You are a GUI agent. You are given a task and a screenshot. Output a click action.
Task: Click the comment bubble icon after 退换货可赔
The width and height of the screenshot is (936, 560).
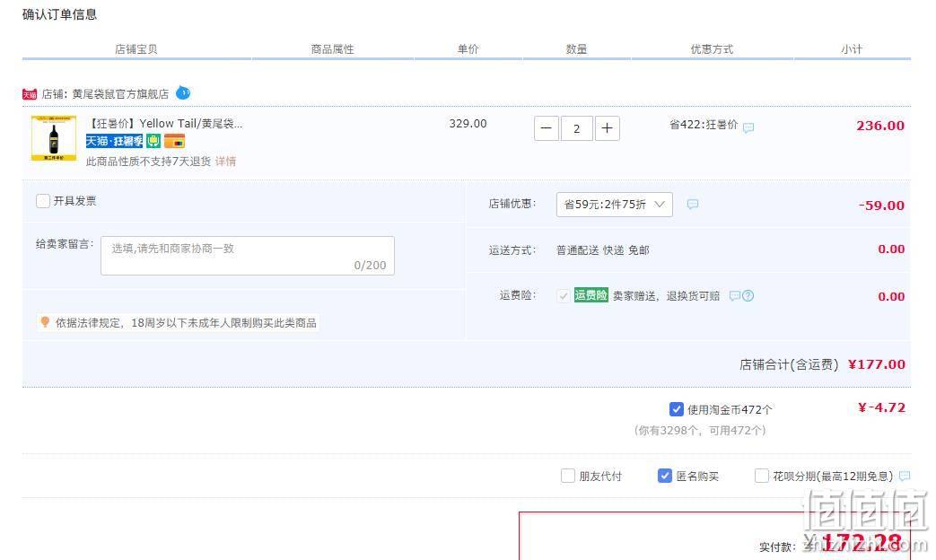coord(735,295)
